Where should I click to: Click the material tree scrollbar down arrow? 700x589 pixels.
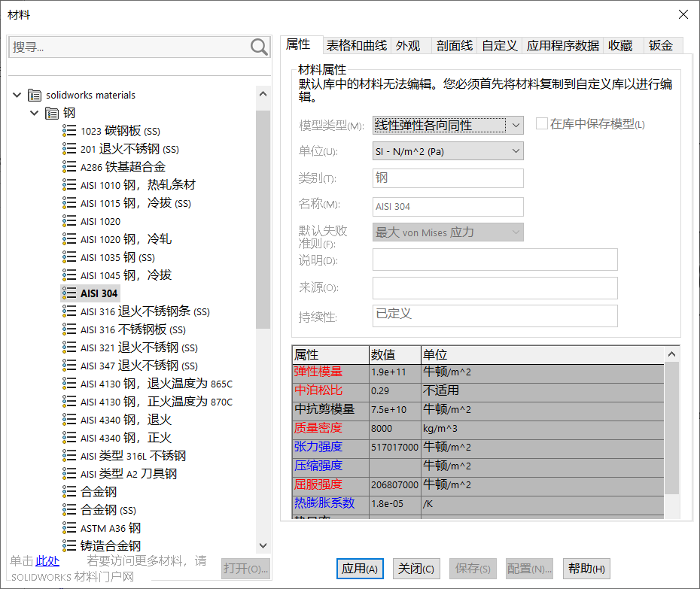point(263,545)
